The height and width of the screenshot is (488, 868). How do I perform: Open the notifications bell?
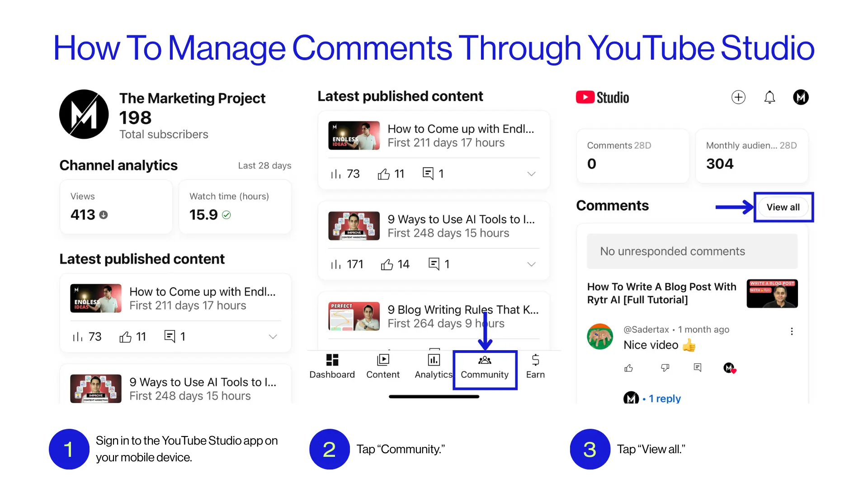769,97
